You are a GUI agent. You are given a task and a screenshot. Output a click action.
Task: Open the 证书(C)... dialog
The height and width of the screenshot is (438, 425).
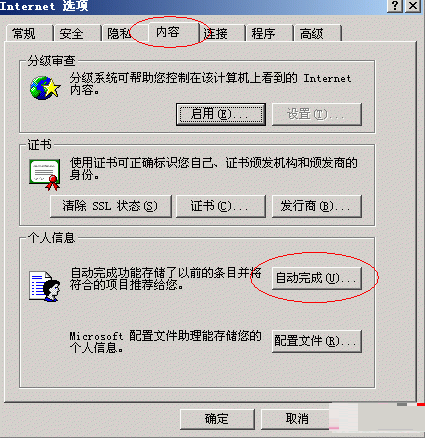pyautogui.click(x=221, y=206)
